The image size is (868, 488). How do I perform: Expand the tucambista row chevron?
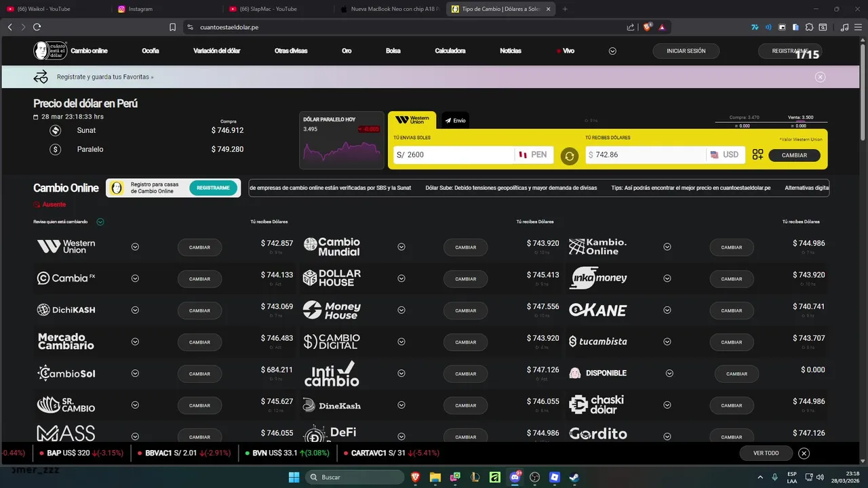coord(667,342)
